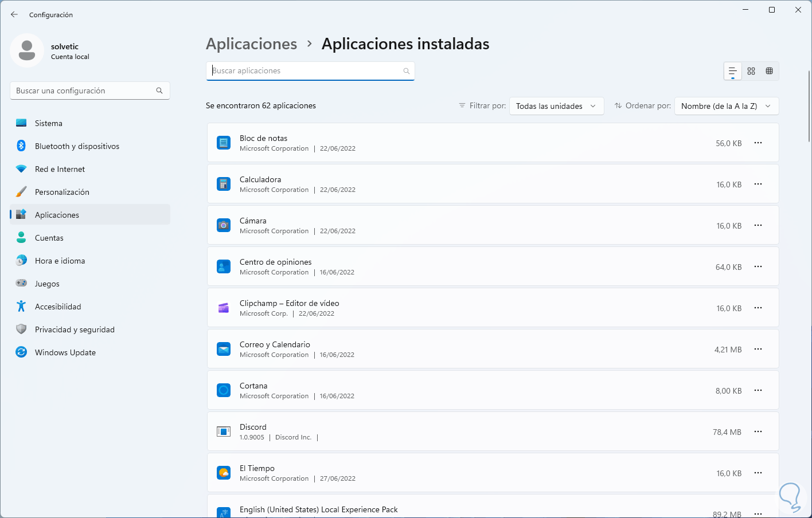Image resolution: width=812 pixels, height=518 pixels.
Task: Open Bluetooth y dispositivos settings
Action: tap(90, 146)
